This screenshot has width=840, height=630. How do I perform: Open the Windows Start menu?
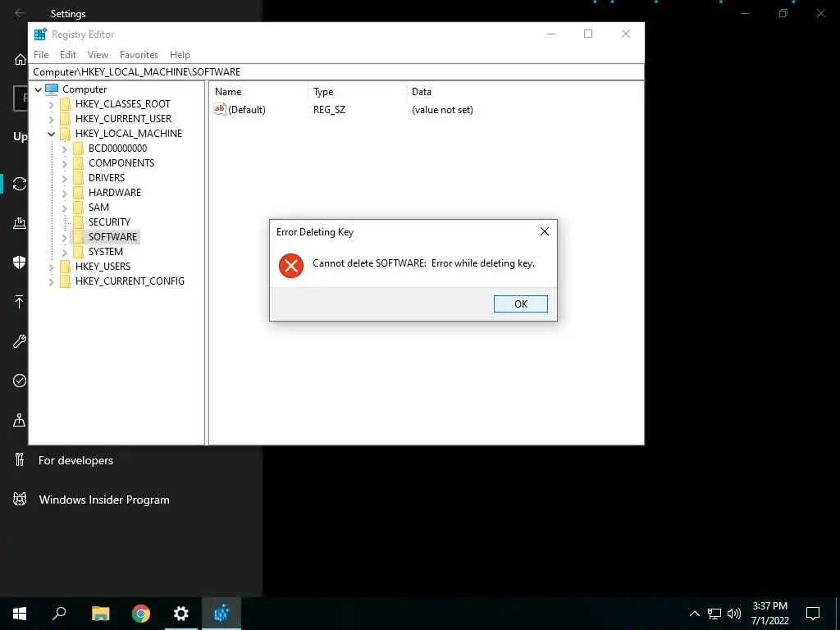pyautogui.click(x=20, y=614)
